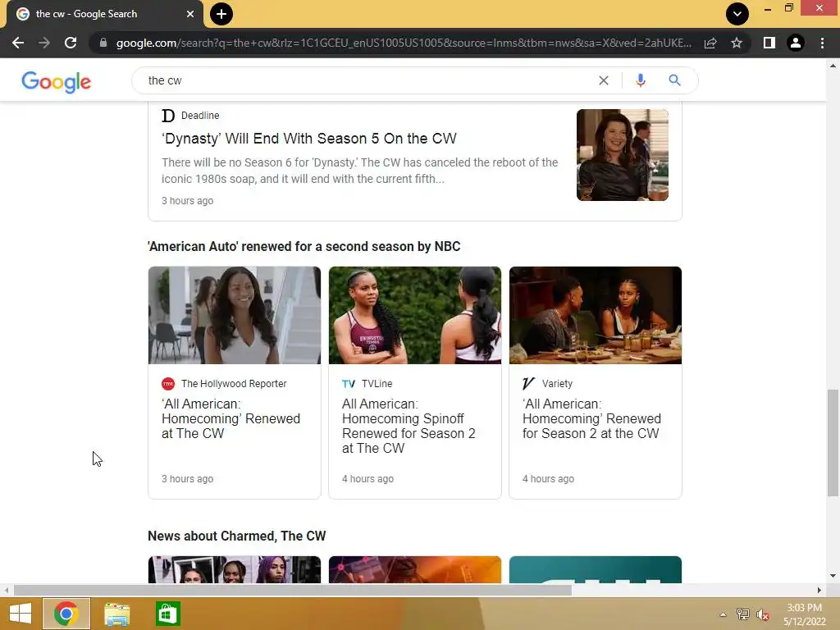Click the address bar URL
Viewport: 840px width, 630px height.
[404, 43]
